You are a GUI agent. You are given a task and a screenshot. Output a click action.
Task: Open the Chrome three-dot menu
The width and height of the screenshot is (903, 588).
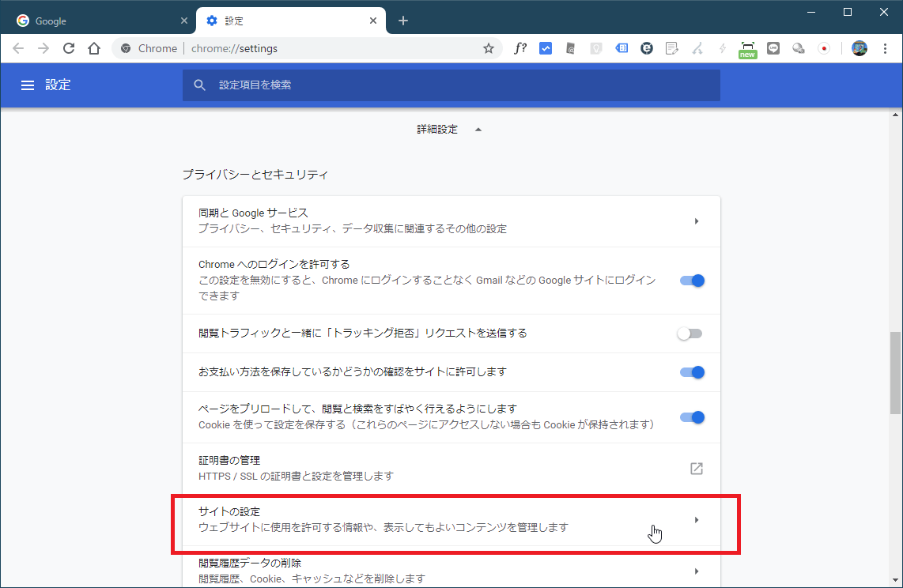coord(885,49)
